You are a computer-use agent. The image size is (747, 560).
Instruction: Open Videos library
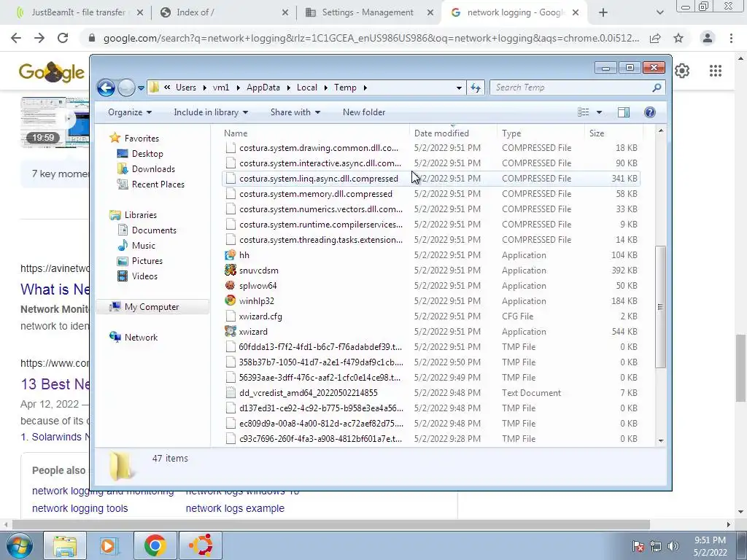[x=144, y=276]
